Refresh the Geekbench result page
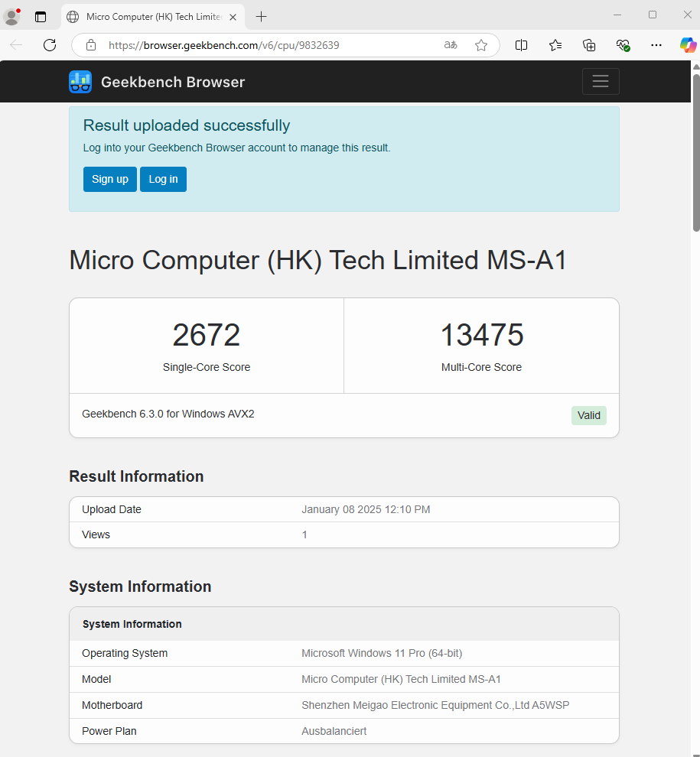Image resolution: width=700 pixels, height=757 pixels. click(50, 45)
